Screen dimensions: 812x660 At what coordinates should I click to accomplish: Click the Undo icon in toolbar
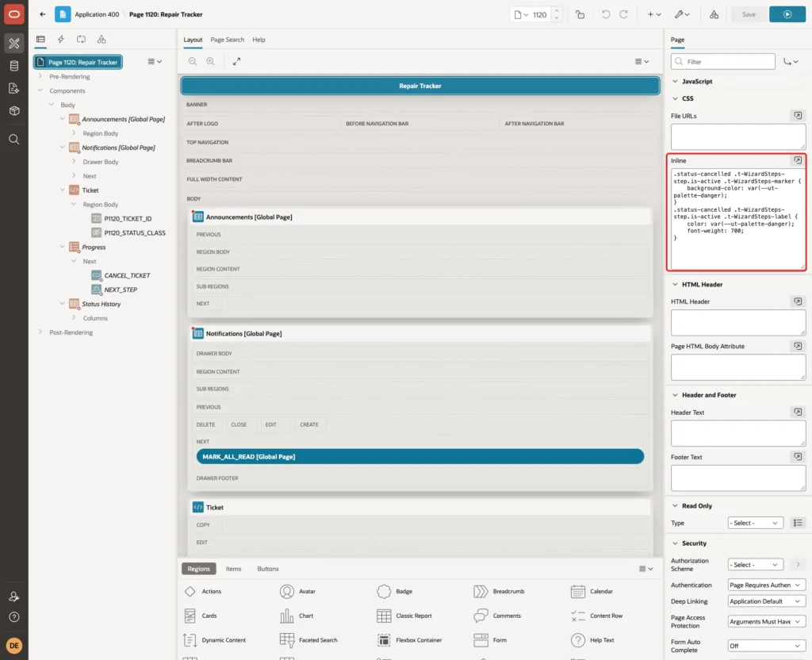pyautogui.click(x=605, y=14)
